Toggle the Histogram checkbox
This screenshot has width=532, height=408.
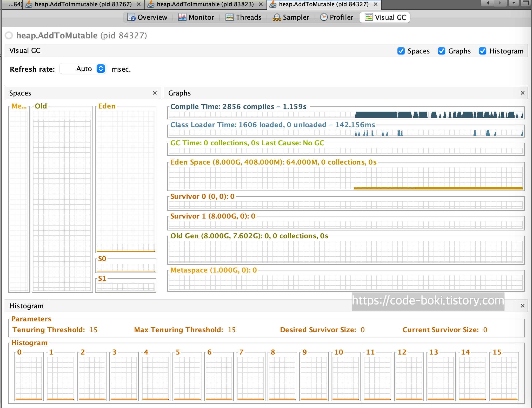tap(482, 51)
